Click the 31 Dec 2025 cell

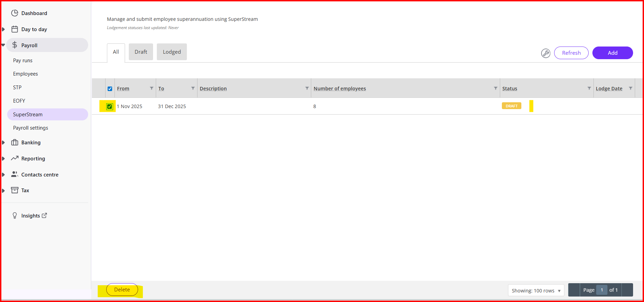172,106
